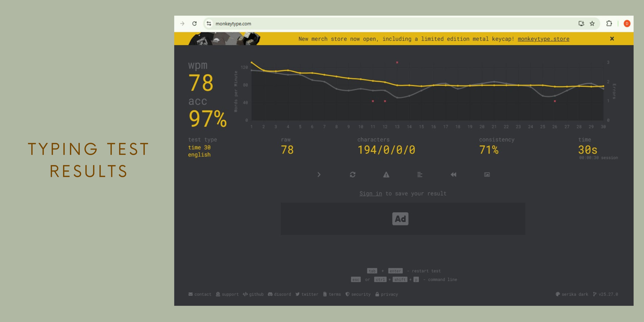Viewport: 644px width, 322px height.
Task: Practice missed words with warning triangle icon
Action: [x=386, y=174]
